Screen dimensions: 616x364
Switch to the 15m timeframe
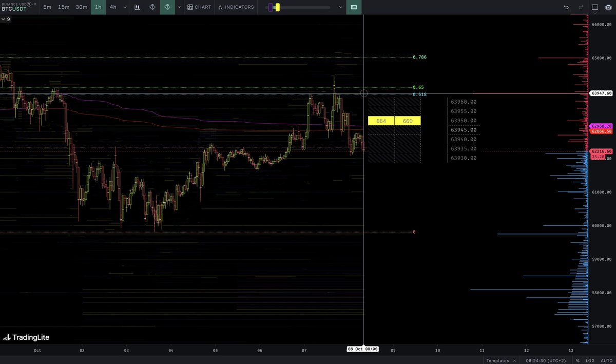[64, 7]
